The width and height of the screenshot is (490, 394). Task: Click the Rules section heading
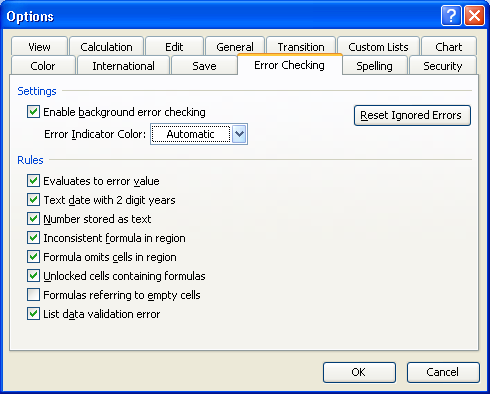point(30,160)
